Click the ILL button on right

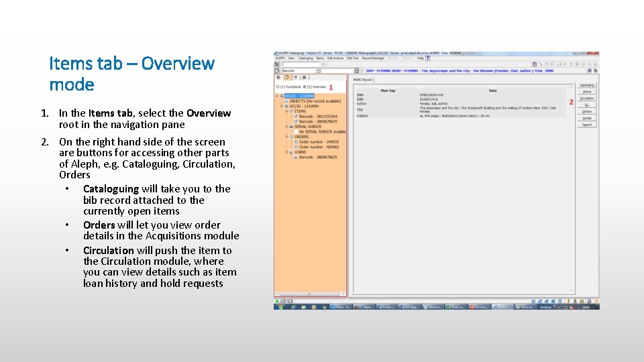click(587, 105)
